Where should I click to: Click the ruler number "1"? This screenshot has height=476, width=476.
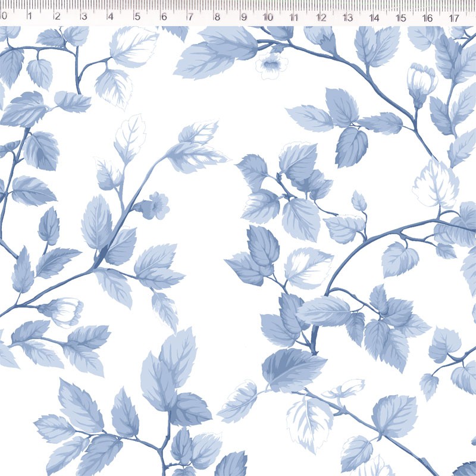pos(30,16)
